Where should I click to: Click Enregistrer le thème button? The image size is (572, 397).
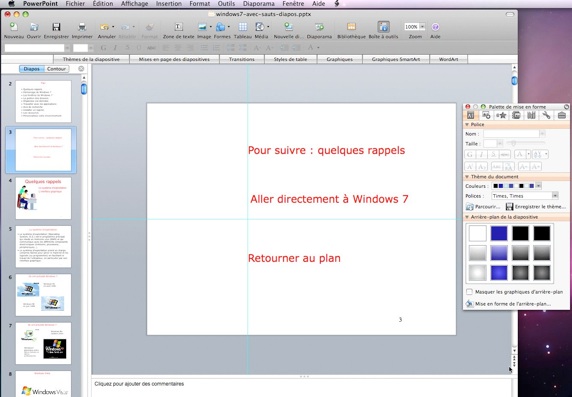(536, 207)
